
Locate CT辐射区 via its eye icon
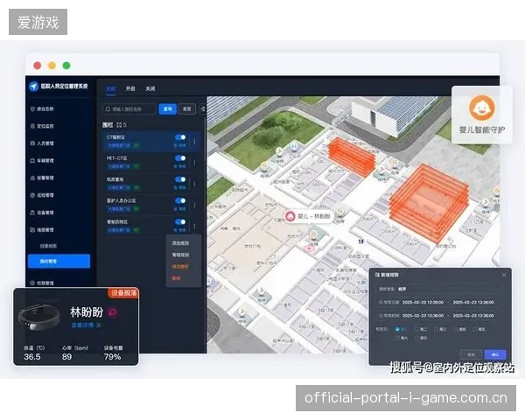coord(176,146)
